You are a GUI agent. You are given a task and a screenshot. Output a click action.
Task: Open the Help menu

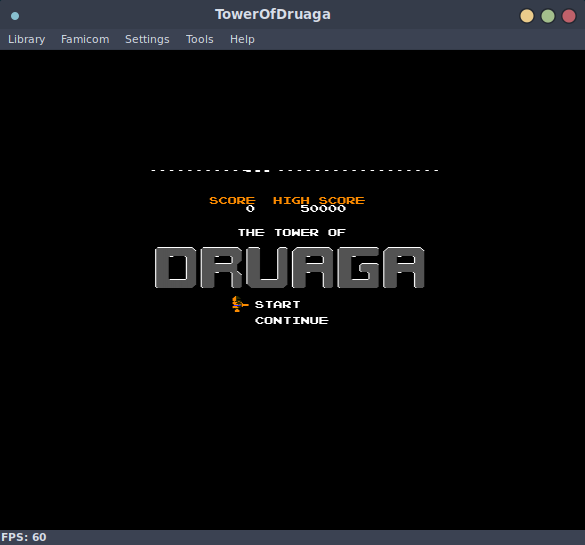coord(242,39)
